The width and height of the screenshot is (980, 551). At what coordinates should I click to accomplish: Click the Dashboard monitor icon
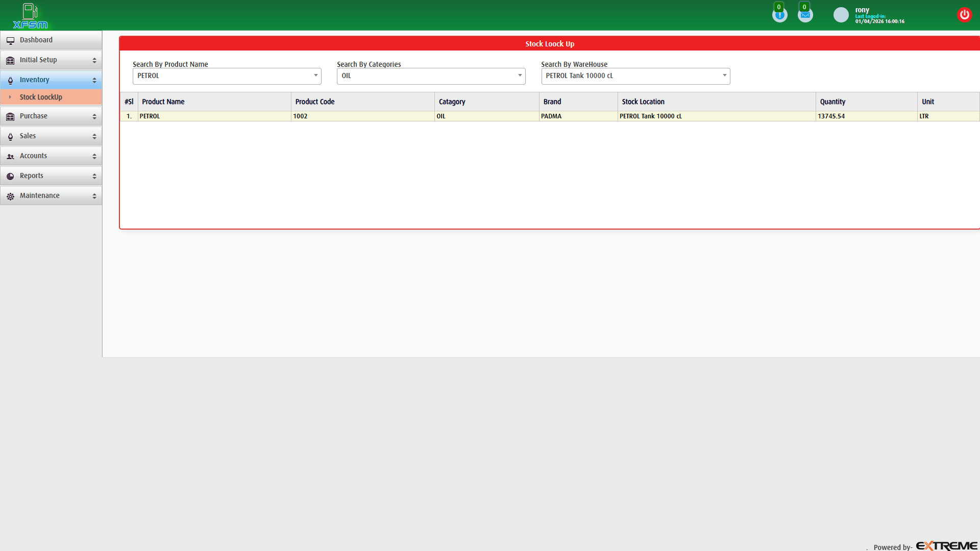tap(11, 40)
